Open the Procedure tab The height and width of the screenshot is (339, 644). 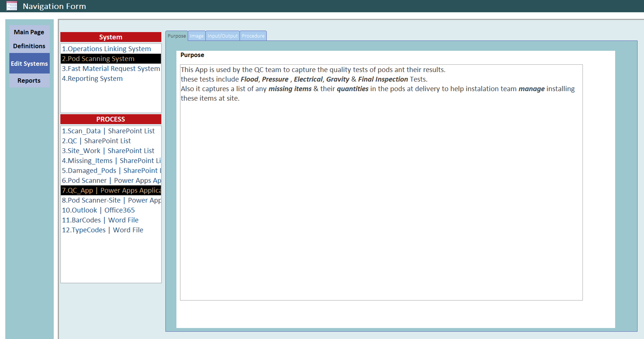(x=253, y=36)
